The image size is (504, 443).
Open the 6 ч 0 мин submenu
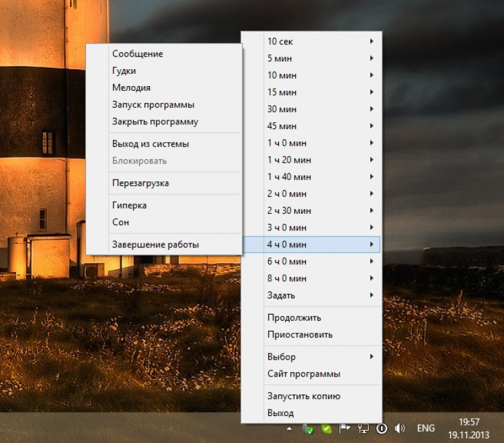click(311, 261)
